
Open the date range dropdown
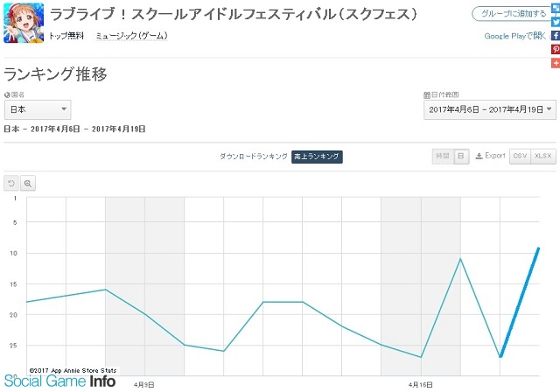(489, 109)
